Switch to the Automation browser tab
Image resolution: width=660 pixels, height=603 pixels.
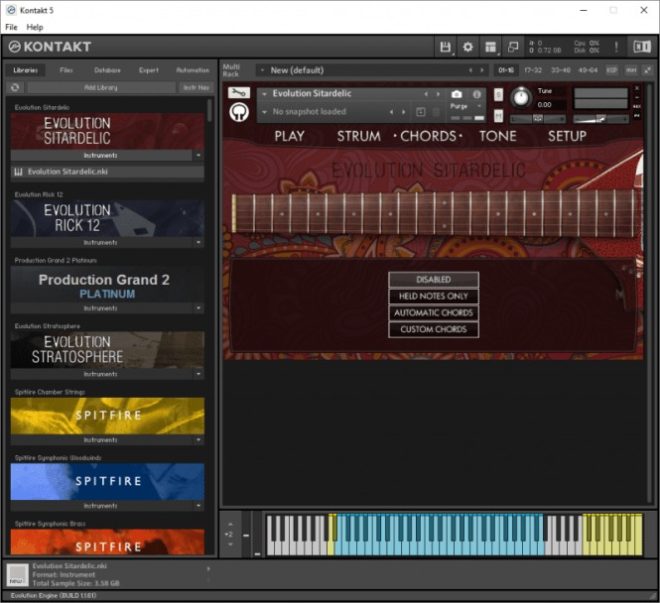click(193, 70)
